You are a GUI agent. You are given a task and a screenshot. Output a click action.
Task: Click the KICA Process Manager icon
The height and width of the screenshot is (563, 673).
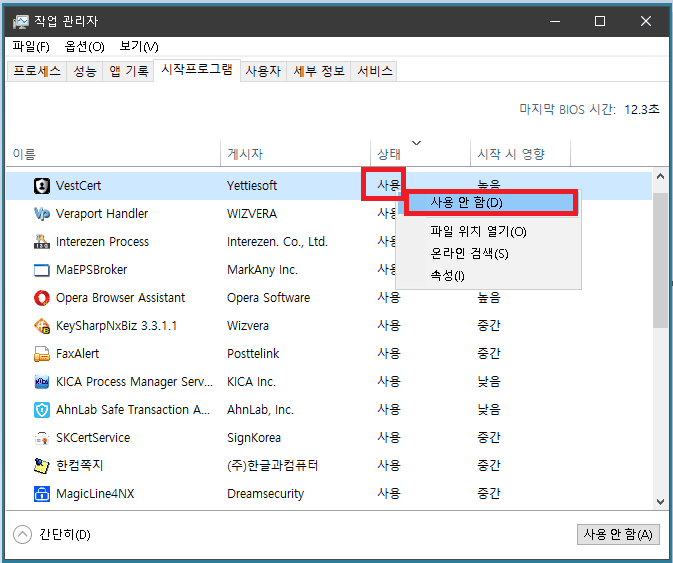42,382
